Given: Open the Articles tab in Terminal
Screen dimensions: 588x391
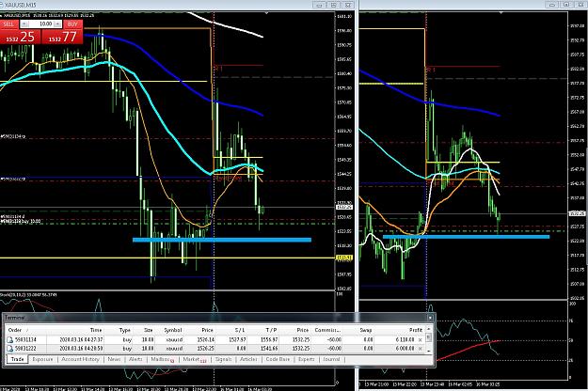Looking at the screenshot, I should (248, 359).
